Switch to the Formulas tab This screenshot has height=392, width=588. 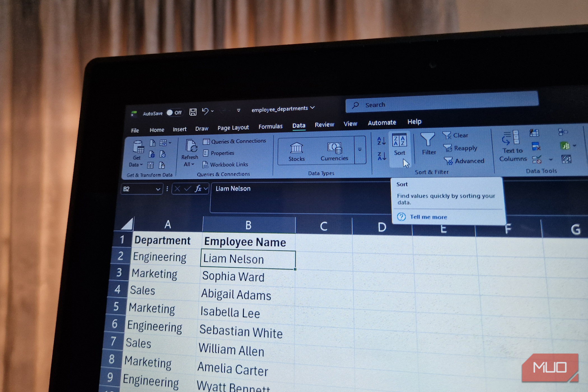[x=270, y=127]
